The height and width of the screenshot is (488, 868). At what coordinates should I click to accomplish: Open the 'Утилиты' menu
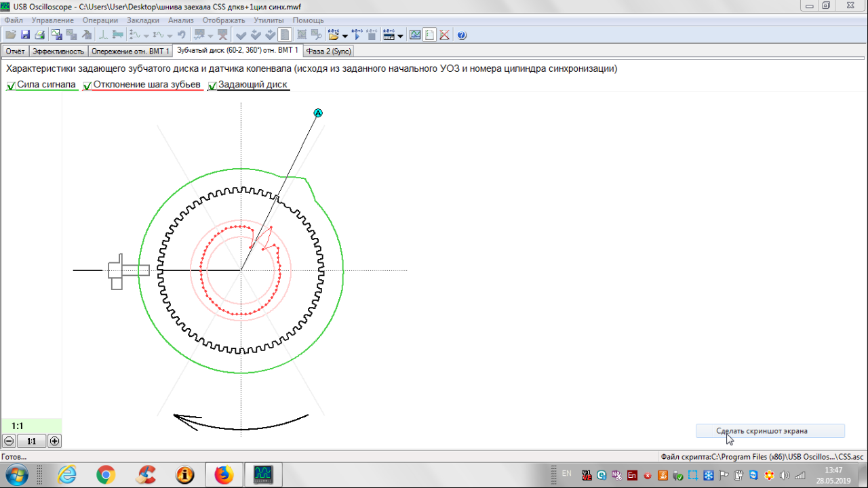[269, 20]
